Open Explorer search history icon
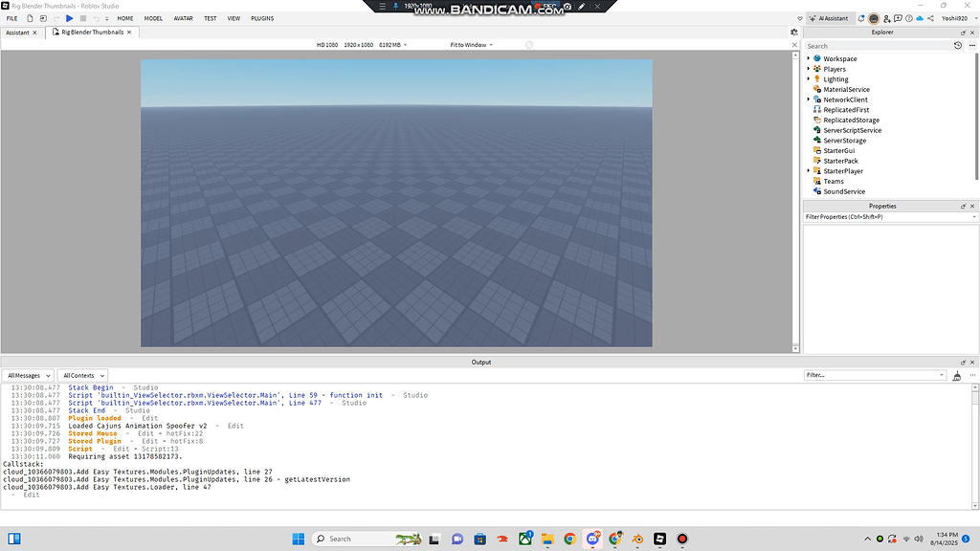Screen dimensions: 980x551 (958, 45)
